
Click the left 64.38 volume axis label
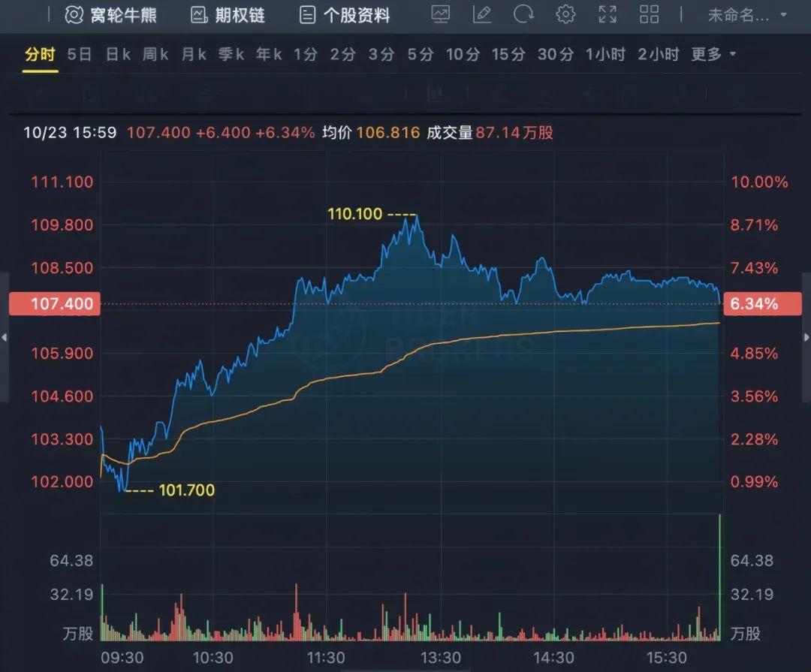point(71,560)
